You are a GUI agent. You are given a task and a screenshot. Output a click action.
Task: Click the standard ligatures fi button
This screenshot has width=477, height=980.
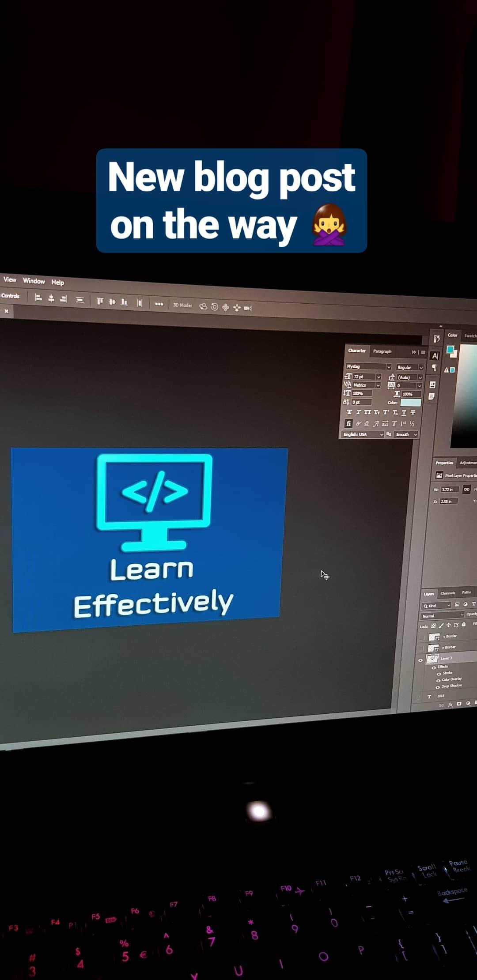(348, 423)
